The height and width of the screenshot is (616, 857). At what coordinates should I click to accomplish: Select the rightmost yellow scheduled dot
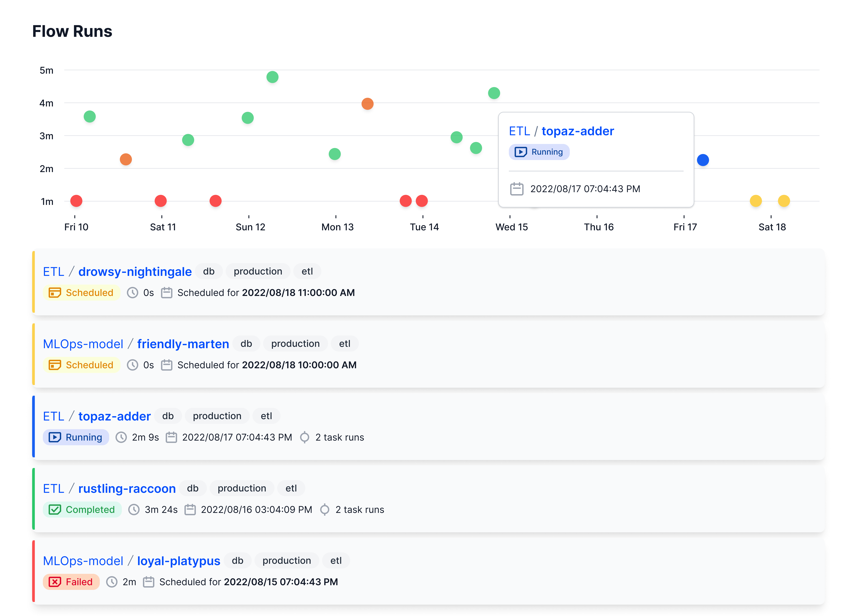point(784,201)
